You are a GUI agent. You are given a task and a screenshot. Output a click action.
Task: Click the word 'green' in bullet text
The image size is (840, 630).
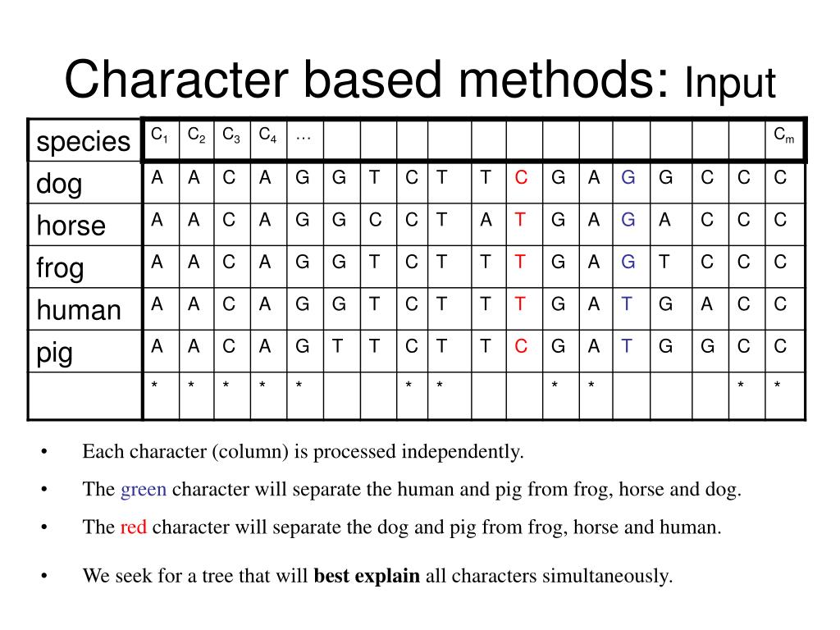(x=144, y=490)
